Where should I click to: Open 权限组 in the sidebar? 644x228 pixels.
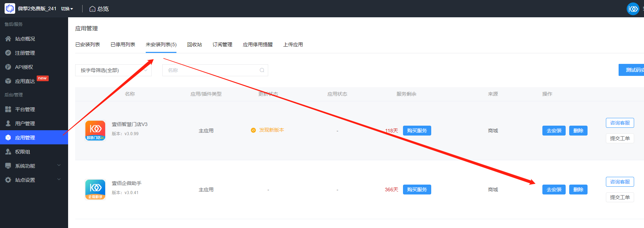34,152
